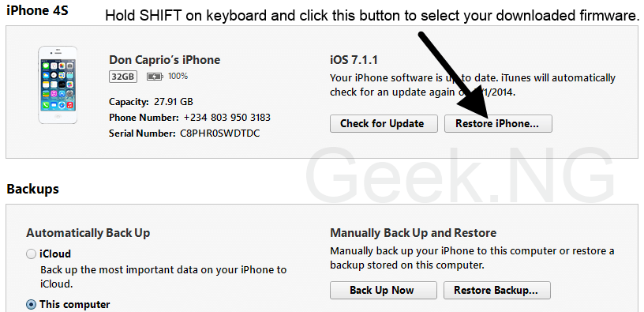
Task: Click the Geek.NG watermark logo
Action: [x=459, y=175]
